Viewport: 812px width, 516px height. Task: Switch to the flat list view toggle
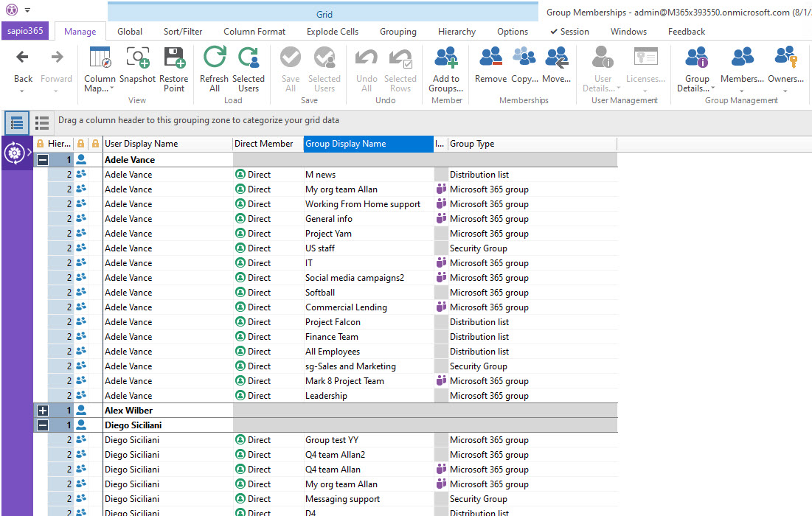click(42, 123)
